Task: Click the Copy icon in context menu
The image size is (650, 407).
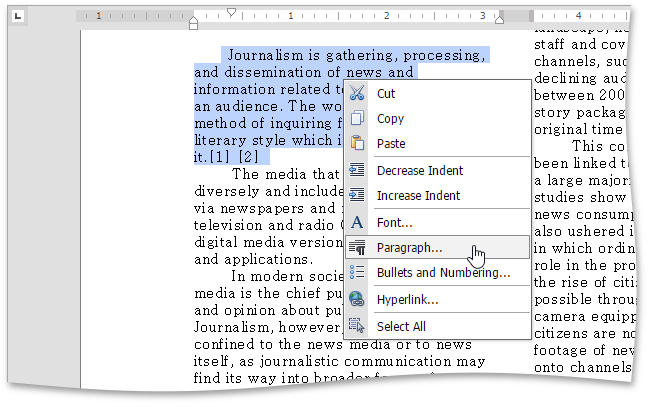Action: 357,118
